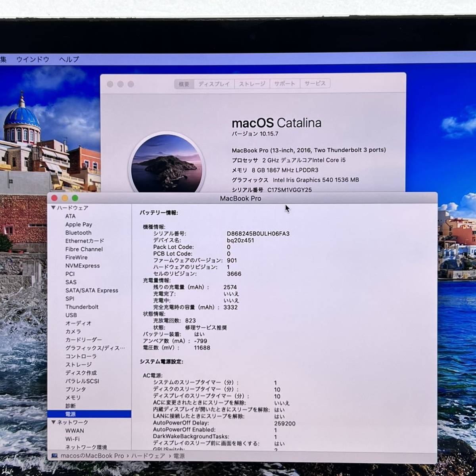Image resolution: width=476 pixels, height=476 pixels.
Task: Select 診断 in the sidebar
Action: 71,406
